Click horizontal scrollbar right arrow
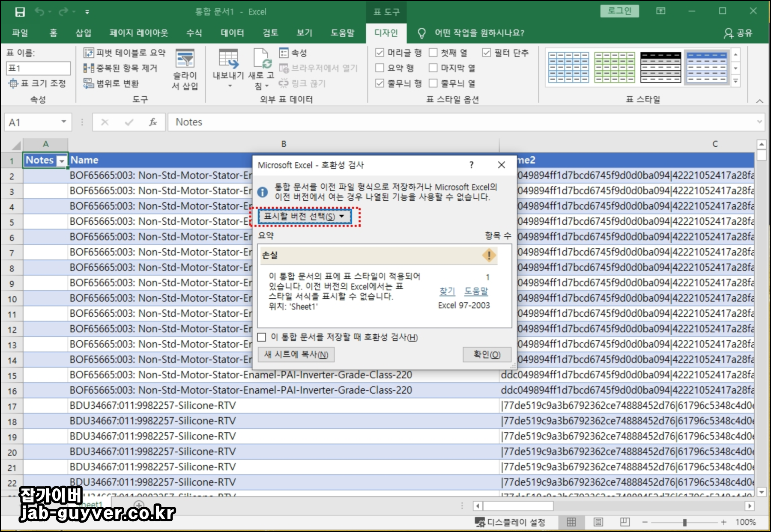Viewport: 771px width, 532px height. click(749, 506)
